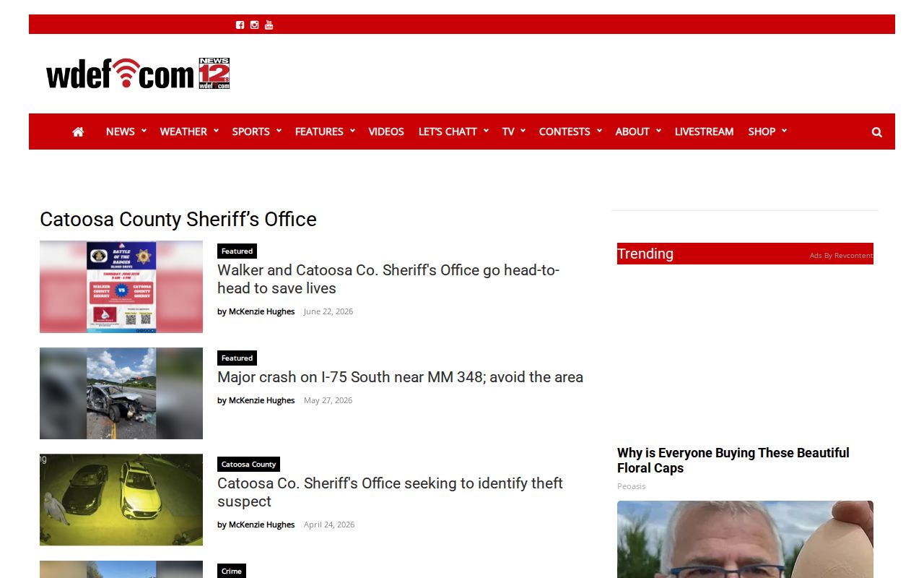This screenshot has width=924, height=578.
Task: Expand the Features menu arrow
Action: [x=352, y=131]
